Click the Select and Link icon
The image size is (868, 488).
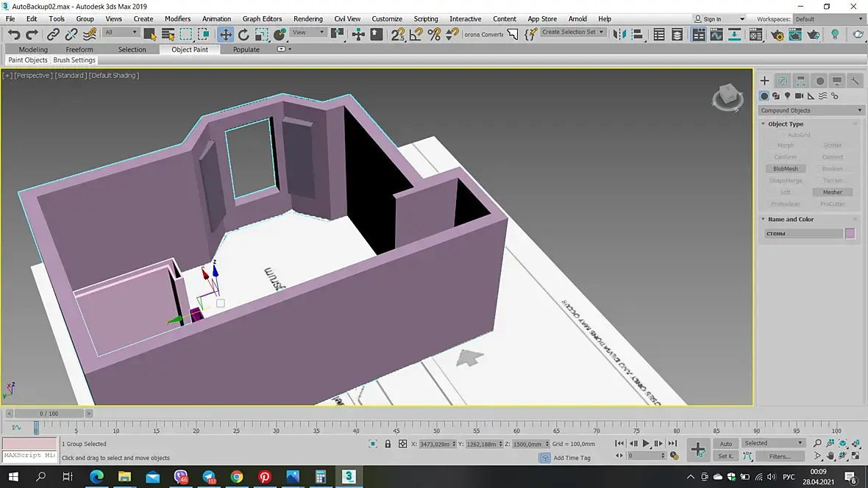pos(53,35)
